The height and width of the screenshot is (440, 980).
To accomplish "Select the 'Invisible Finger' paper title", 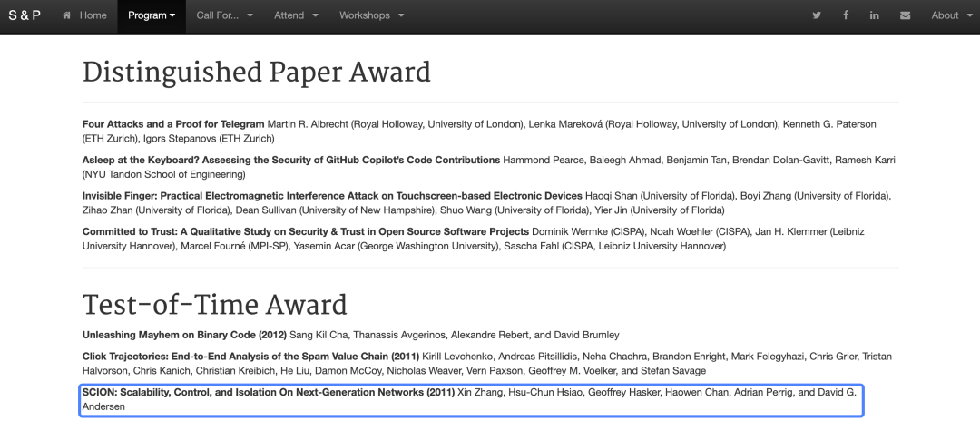I will coord(332,196).
